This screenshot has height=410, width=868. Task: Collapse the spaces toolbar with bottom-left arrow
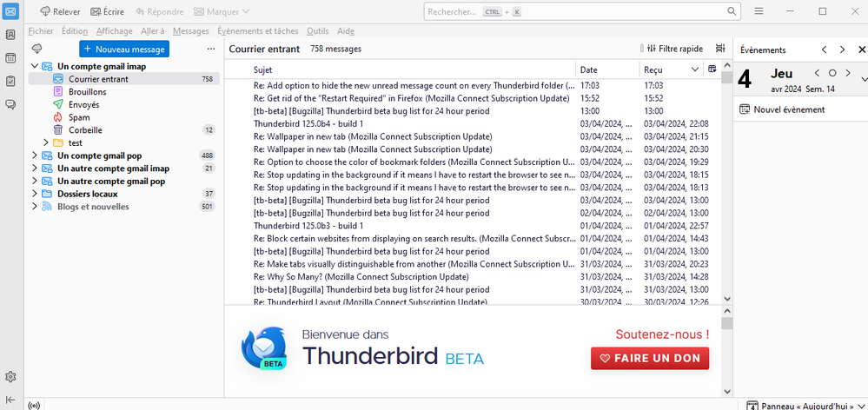click(10, 399)
